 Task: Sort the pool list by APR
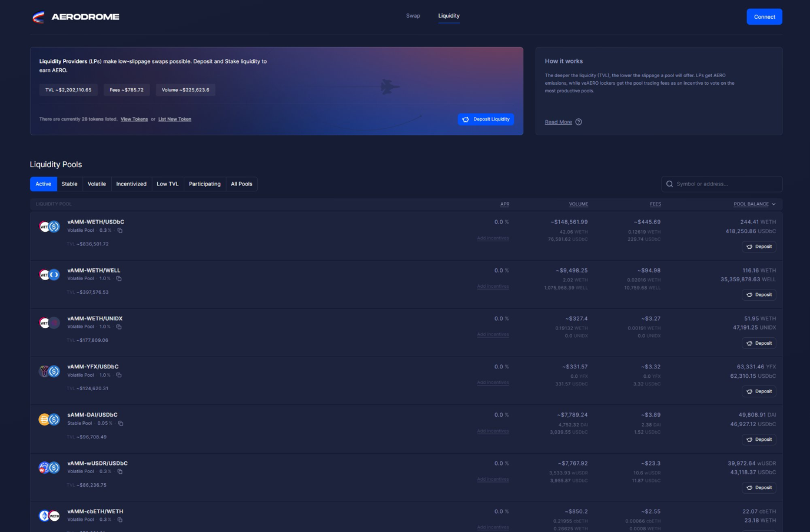pyautogui.click(x=504, y=204)
